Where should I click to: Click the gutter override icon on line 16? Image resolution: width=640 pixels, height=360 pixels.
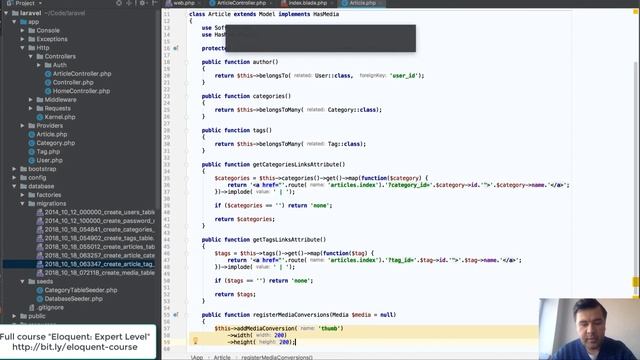176,48
